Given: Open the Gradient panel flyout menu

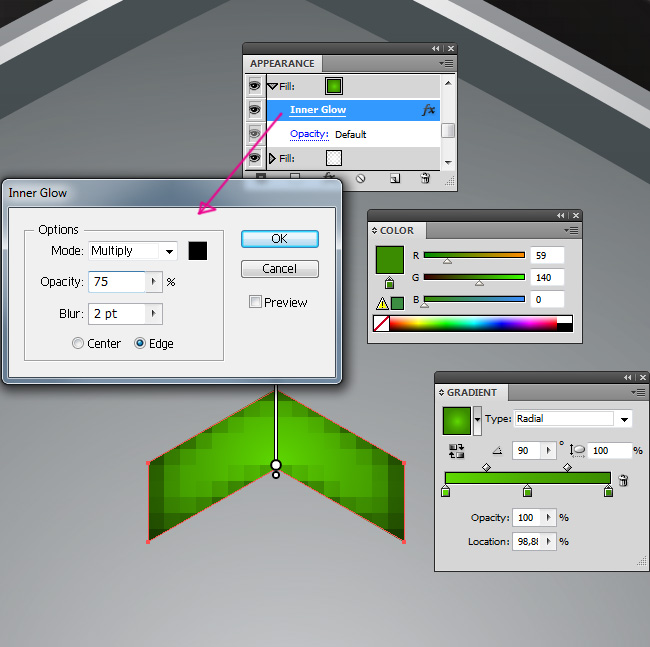Looking at the screenshot, I should tap(638, 392).
